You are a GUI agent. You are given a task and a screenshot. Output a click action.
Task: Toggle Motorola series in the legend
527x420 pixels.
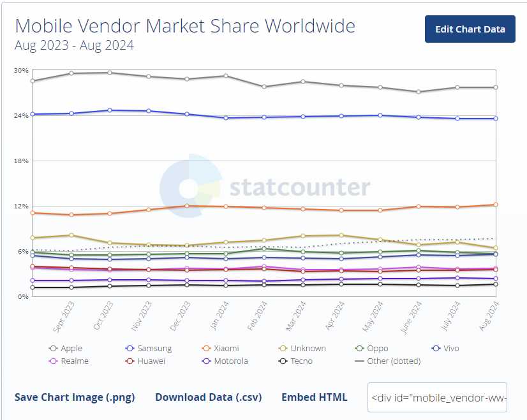tap(225, 361)
